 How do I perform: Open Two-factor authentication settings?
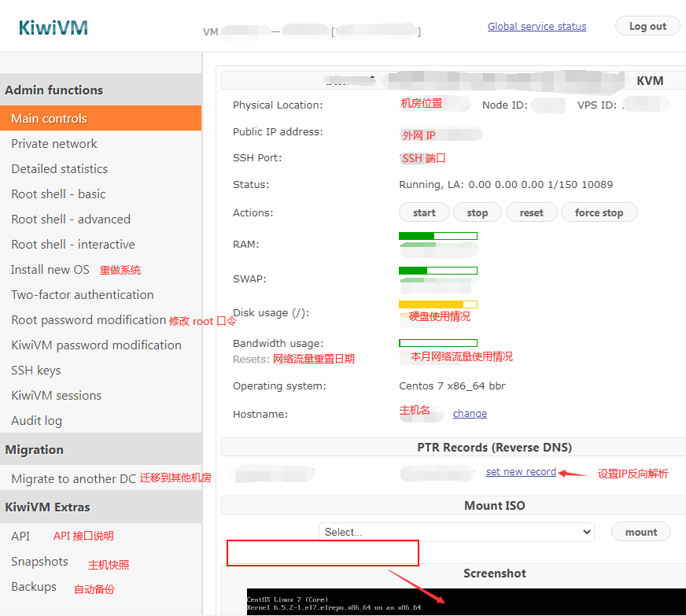tap(83, 295)
